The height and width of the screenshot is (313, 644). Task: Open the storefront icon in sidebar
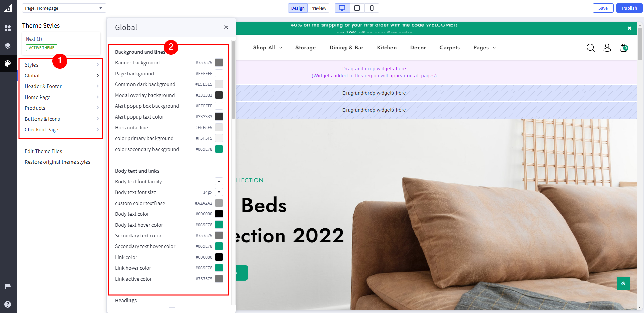click(8, 287)
